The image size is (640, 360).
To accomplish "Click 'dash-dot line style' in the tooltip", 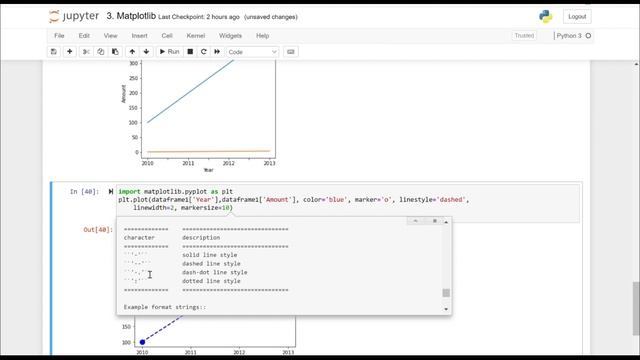I will (x=214, y=272).
